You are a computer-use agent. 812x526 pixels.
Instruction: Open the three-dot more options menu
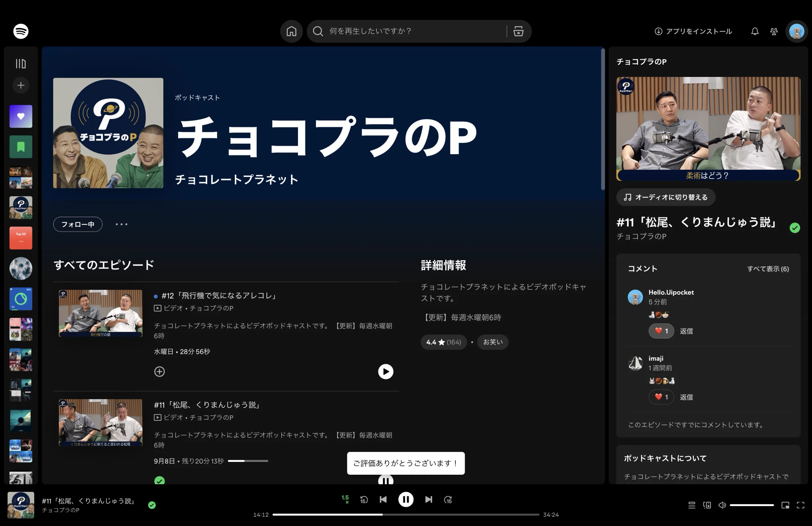122,225
